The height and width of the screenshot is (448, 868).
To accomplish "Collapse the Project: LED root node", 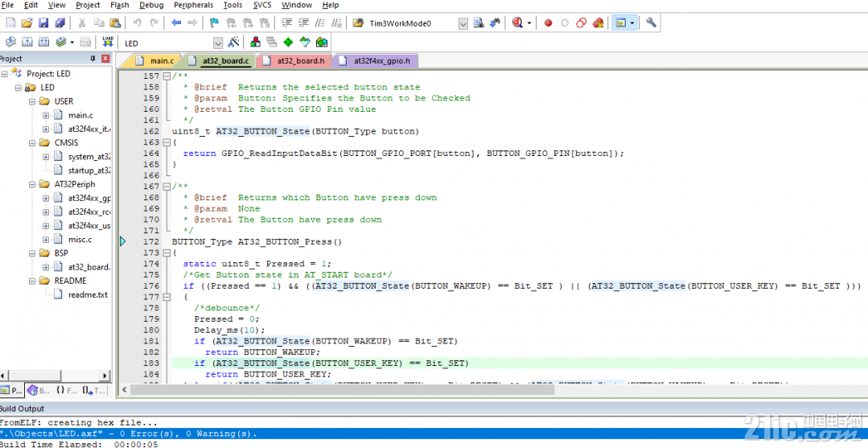I will coord(5,74).
